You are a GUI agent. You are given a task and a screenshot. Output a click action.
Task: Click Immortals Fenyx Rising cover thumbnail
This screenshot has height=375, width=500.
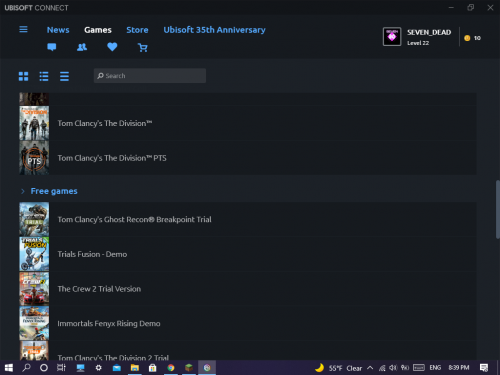pos(34,323)
